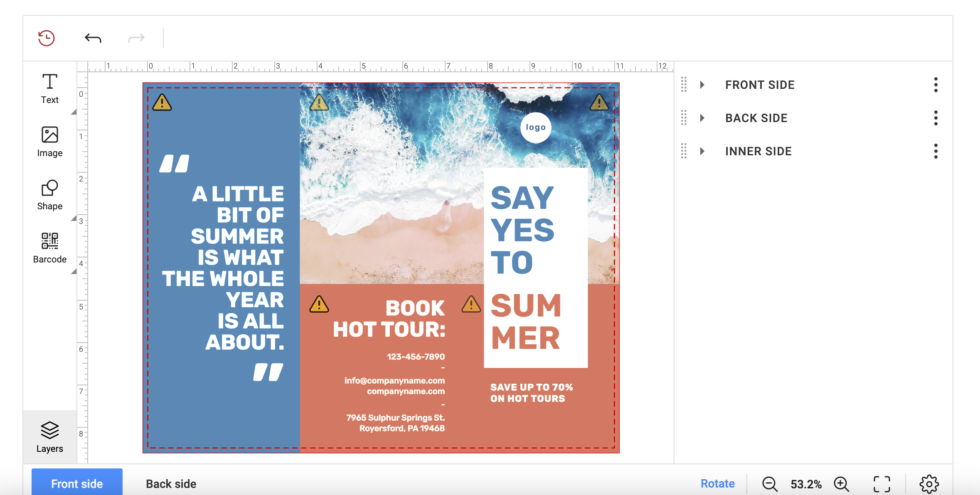Redo the last undone action
The height and width of the screenshot is (495, 980).
[x=136, y=38]
